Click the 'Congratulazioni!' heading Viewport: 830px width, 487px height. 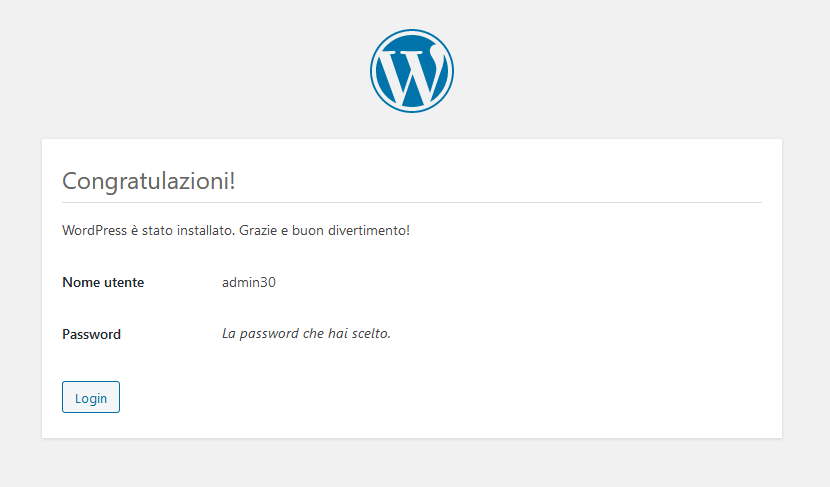149,181
